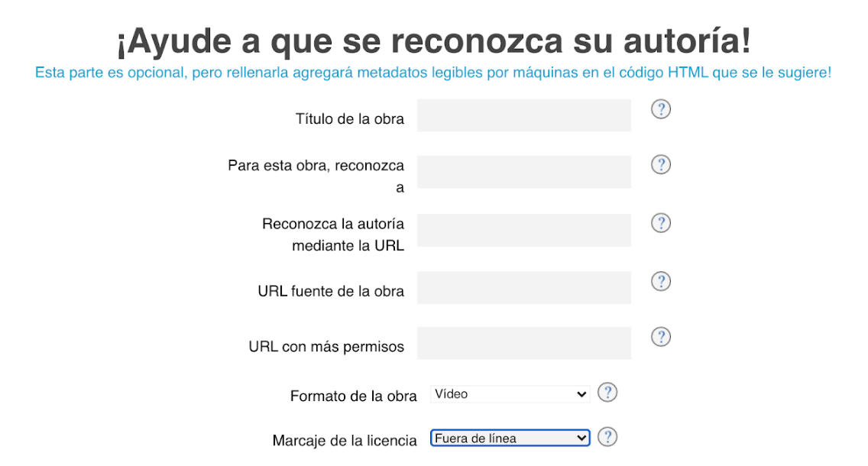Screen dimensions: 868x466
Task: Click the '¡Ayude a que se reconozca su autoría!' heading
Action: pyautogui.click(x=433, y=40)
